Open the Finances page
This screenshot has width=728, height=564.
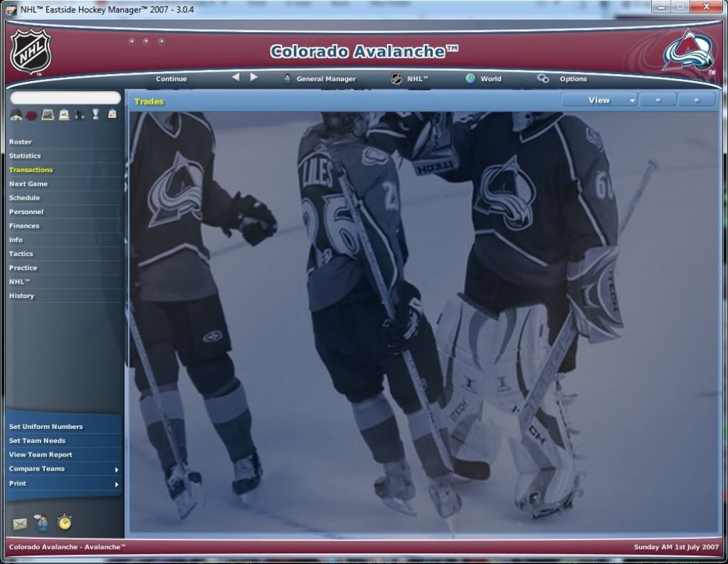[x=65, y=226]
